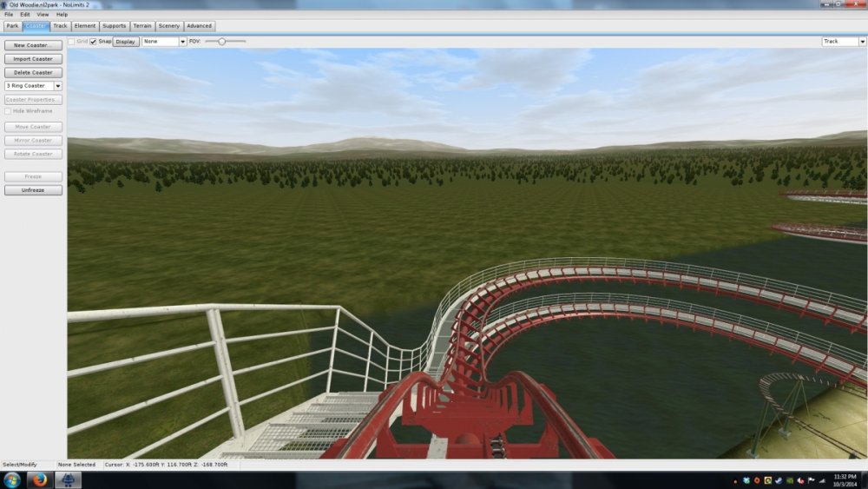Click the Display button
This screenshot has height=489, width=868.
click(x=126, y=41)
